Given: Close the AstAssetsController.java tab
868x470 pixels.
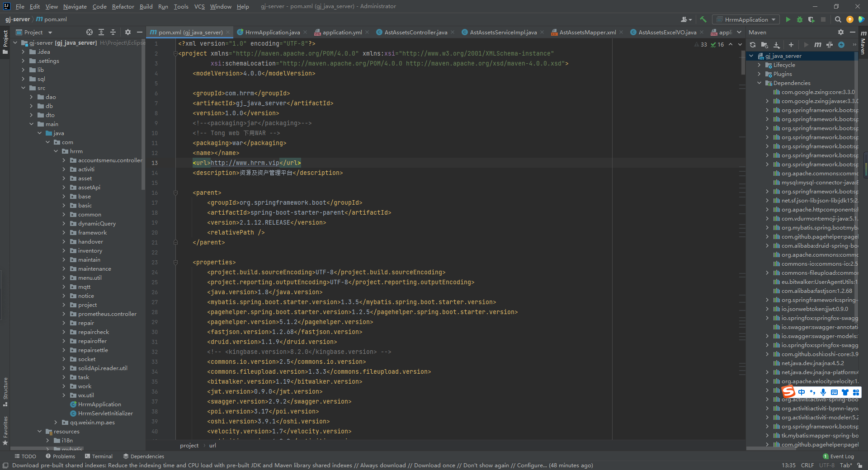Looking at the screenshot, I should 453,33.
